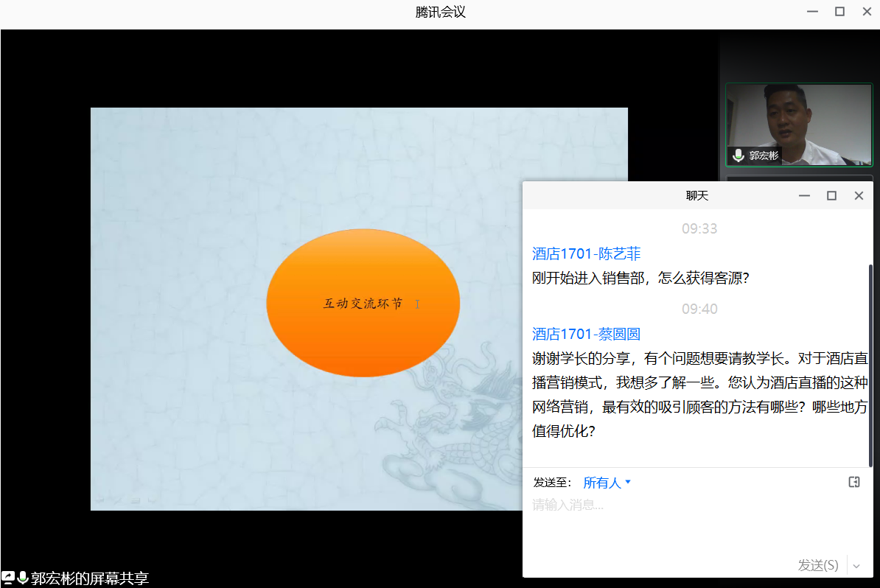The height and width of the screenshot is (588, 880).
Task: Close the 聊天 chat window
Action: [x=859, y=195]
